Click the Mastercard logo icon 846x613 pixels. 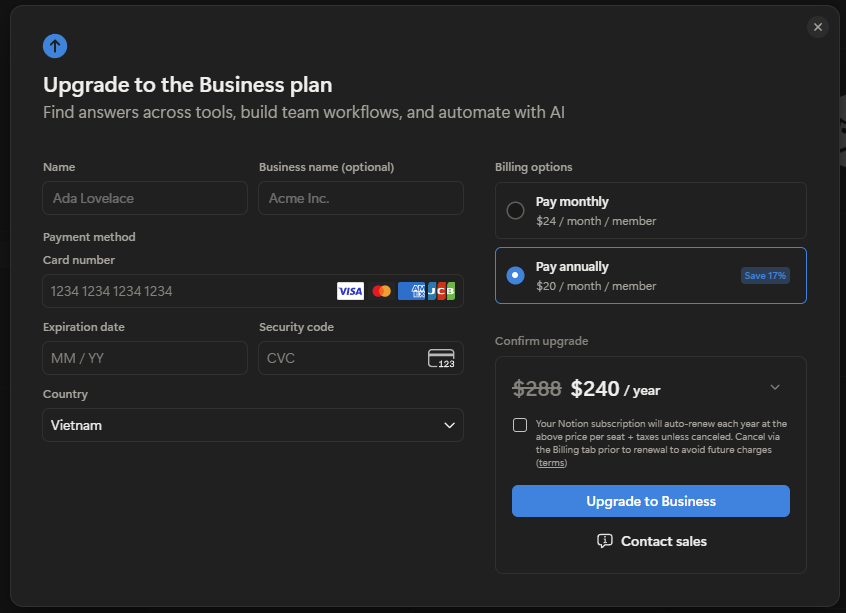(381, 291)
